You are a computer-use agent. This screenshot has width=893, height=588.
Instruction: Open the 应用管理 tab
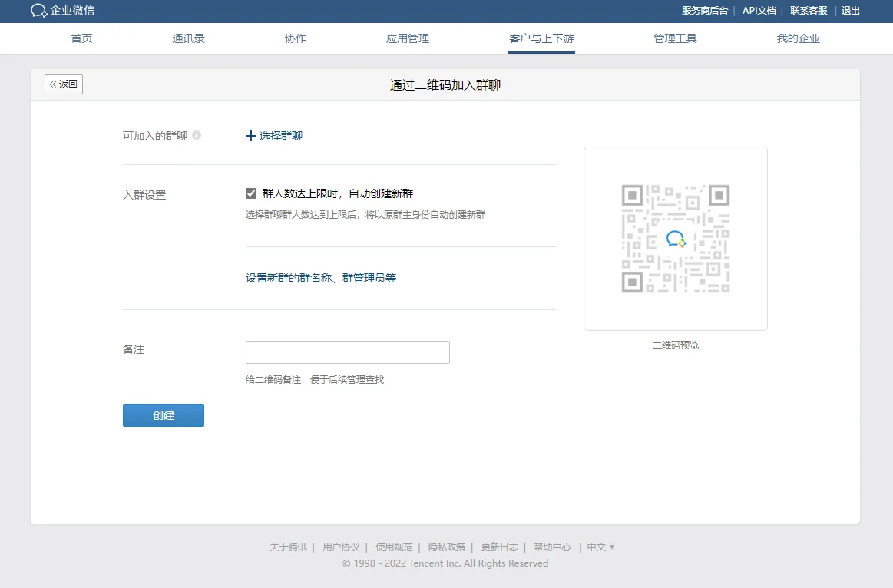click(408, 38)
